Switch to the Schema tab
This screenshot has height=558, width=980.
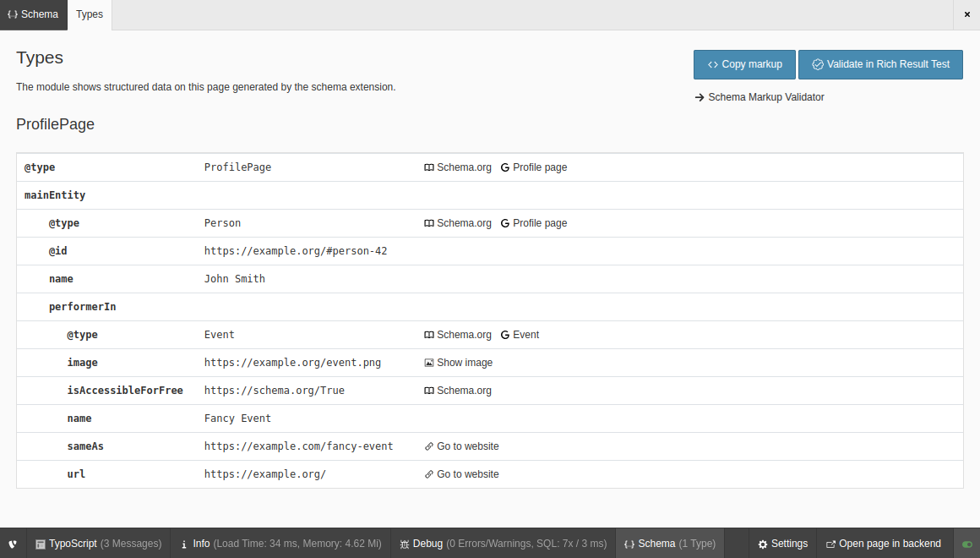33,14
